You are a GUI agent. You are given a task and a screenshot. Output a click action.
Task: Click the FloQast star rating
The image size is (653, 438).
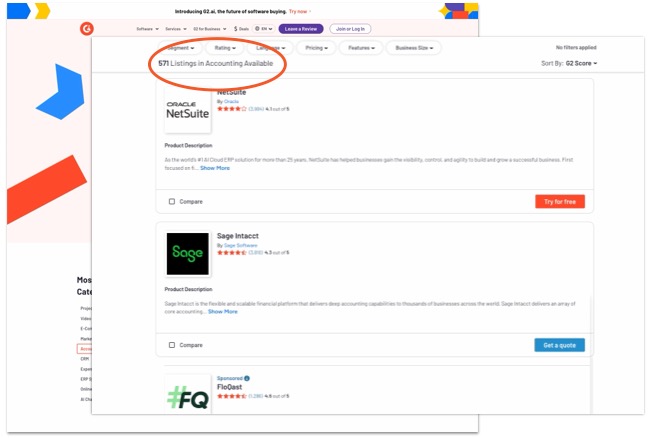(x=232, y=396)
